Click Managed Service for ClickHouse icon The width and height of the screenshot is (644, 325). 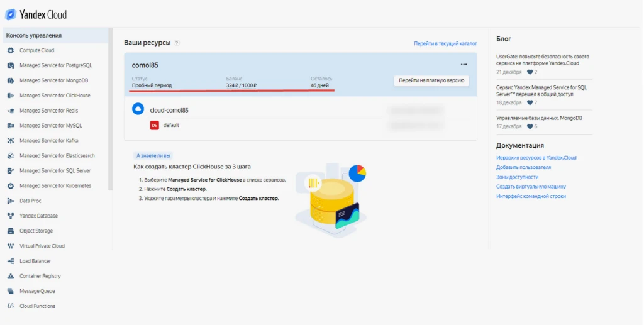tap(11, 96)
